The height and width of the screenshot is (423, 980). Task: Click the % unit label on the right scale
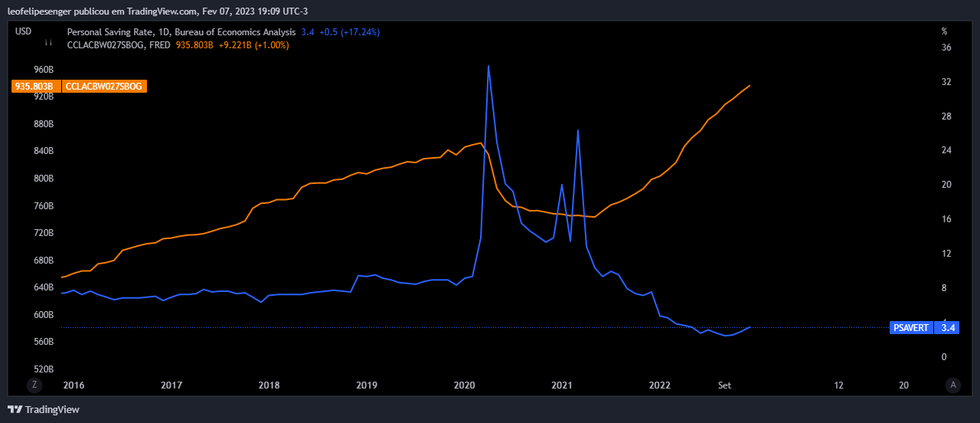945,31
